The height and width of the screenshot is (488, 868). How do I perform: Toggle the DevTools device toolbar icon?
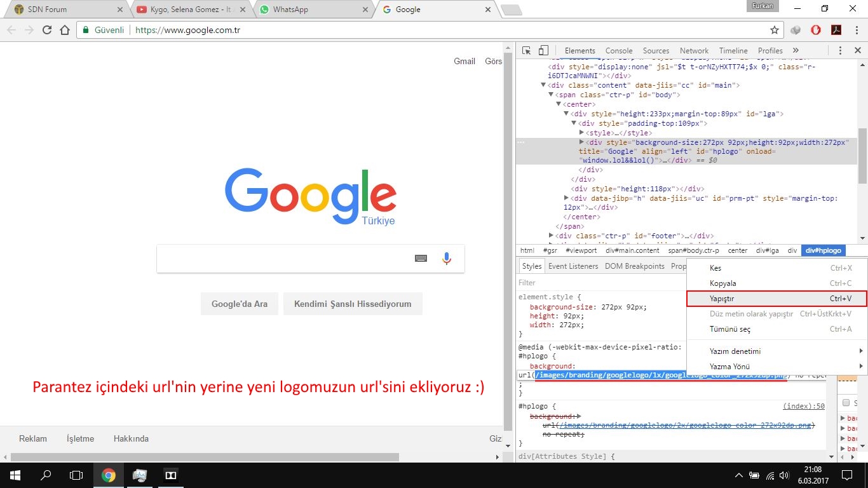pyautogui.click(x=543, y=50)
